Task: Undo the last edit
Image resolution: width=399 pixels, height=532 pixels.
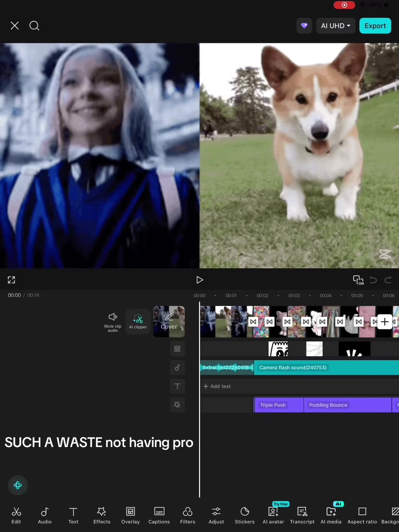Action: 373,280
